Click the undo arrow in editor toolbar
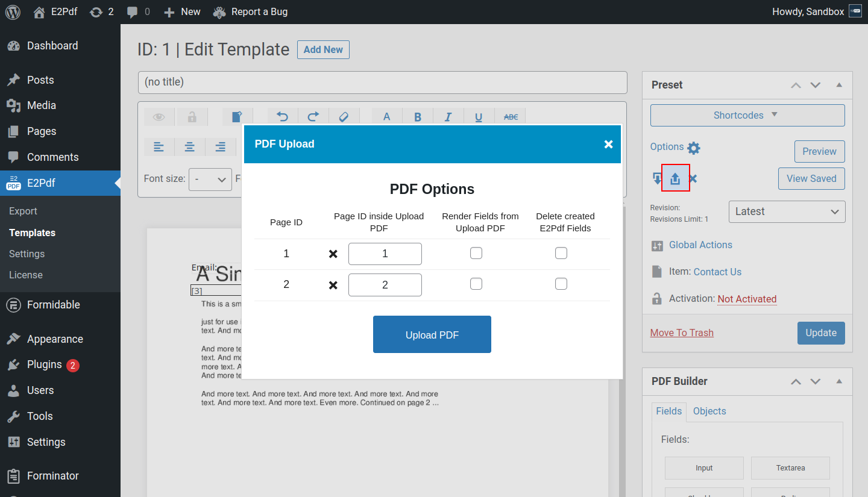Image resolution: width=868 pixels, height=497 pixels. (283, 117)
